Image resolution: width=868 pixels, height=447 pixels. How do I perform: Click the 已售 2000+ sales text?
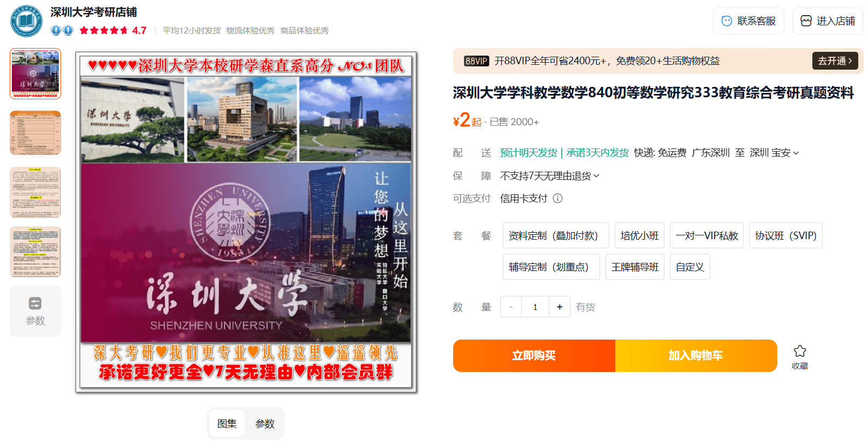coord(514,122)
